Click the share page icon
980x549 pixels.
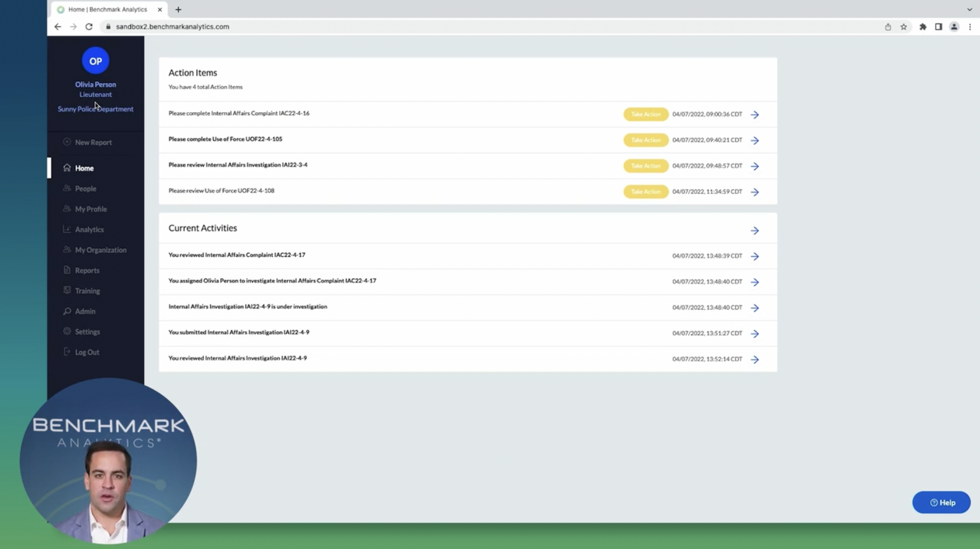888,27
